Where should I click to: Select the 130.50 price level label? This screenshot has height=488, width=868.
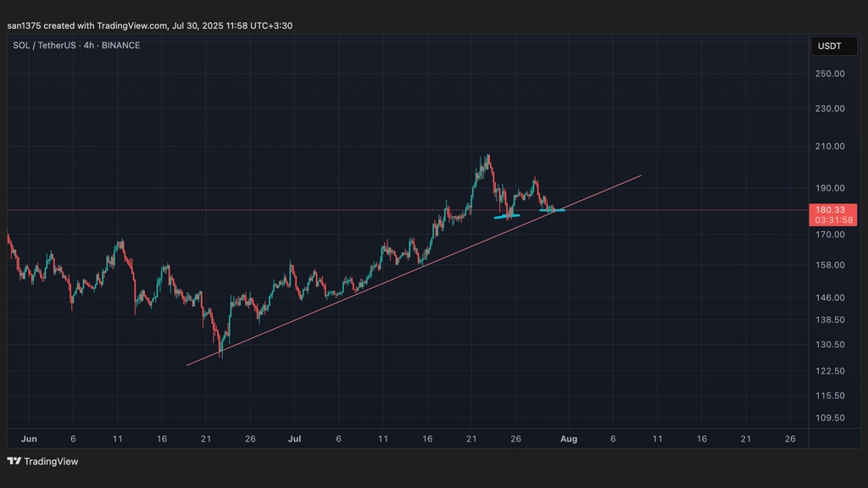pyautogui.click(x=830, y=344)
